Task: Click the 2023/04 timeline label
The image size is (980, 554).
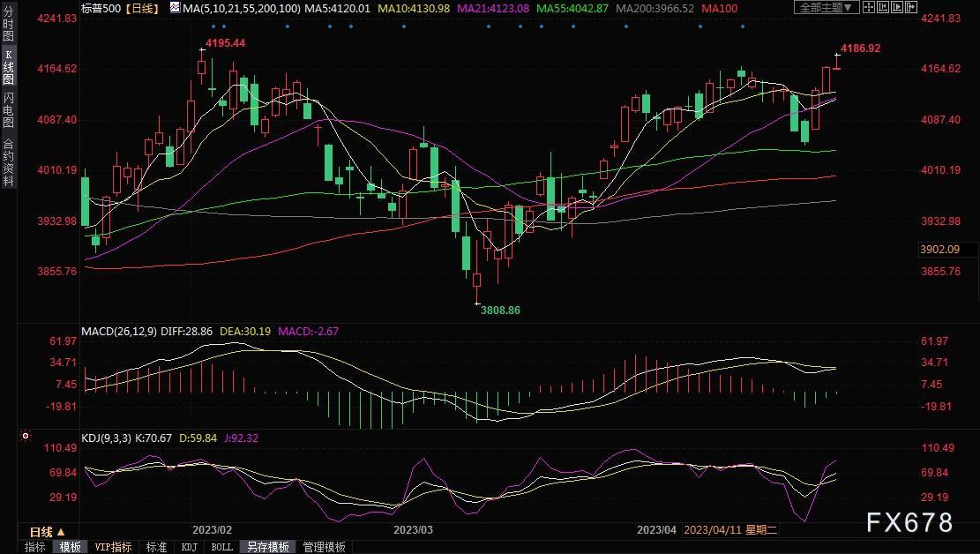Action: coord(656,529)
